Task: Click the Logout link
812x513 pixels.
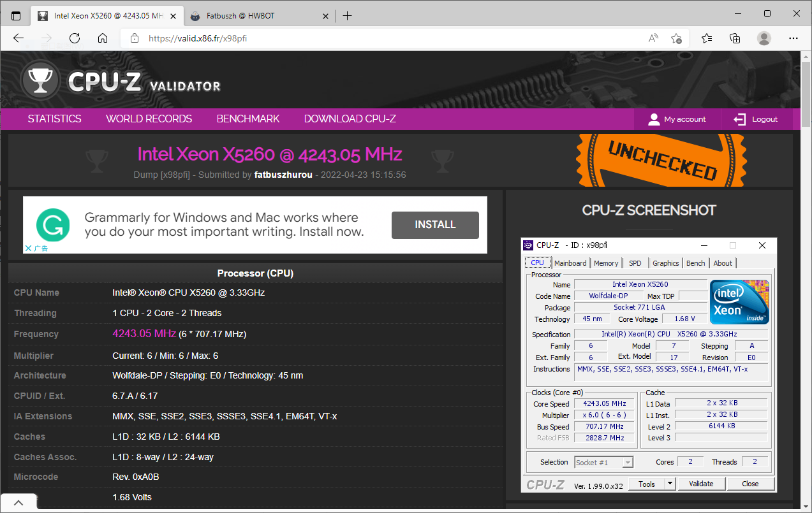Action: point(765,119)
